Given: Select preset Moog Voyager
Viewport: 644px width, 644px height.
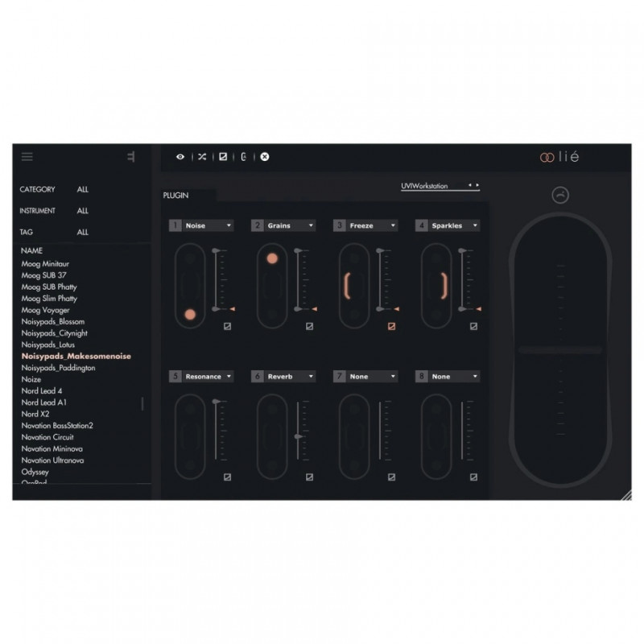Looking at the screenshot, I should [x=45, y=310].
